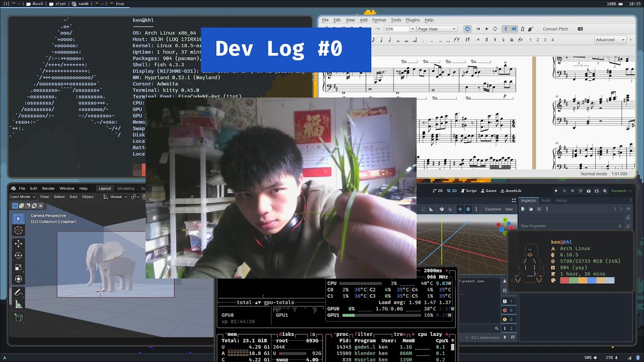Open MuseScore's image capture camera tool
644x362 pixels.
coord(580,29)
